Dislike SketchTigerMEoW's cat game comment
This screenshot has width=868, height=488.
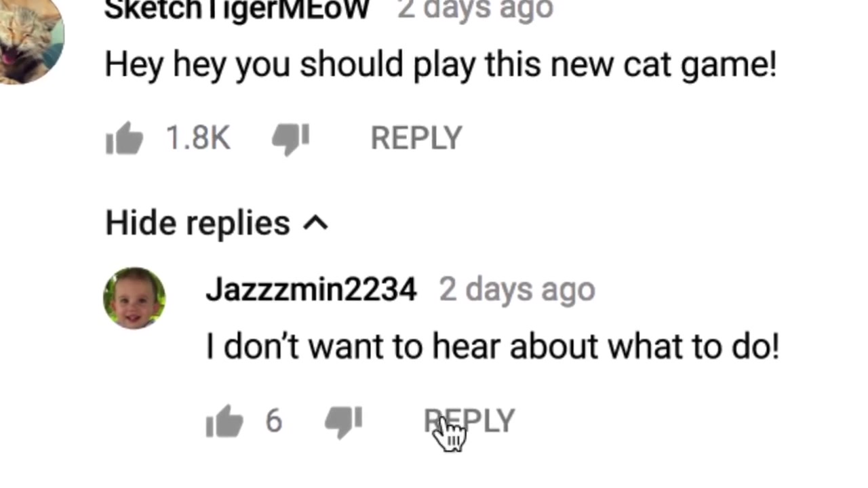point(290,140)
